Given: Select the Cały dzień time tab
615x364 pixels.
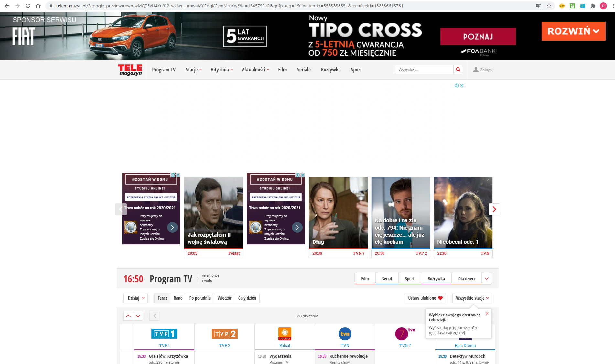Looking at the screenshot, I should coord(247,298).
